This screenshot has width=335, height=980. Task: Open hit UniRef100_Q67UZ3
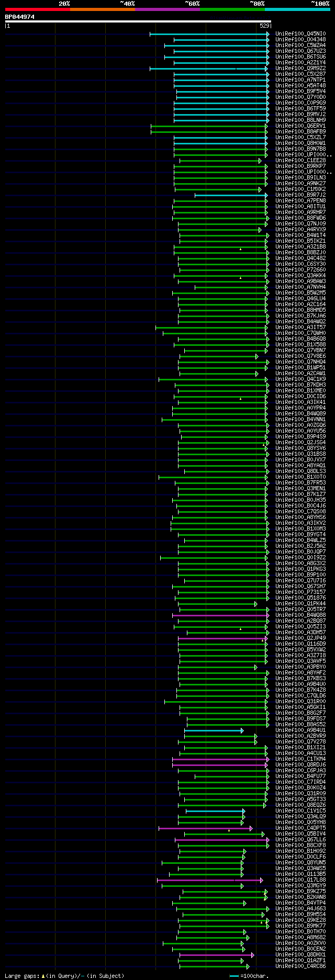300,51
